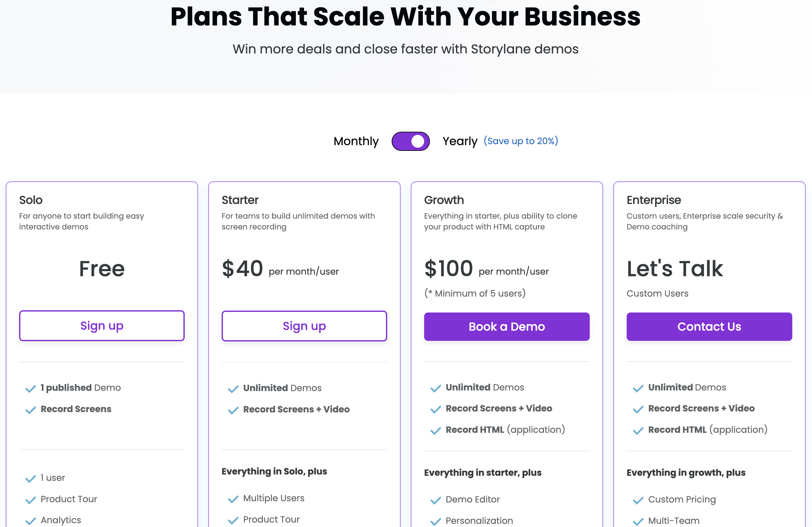812x527 pixels.
Task: Click checkmark beside 1 user
Action: pyautogui.click(x=31, y=479)
